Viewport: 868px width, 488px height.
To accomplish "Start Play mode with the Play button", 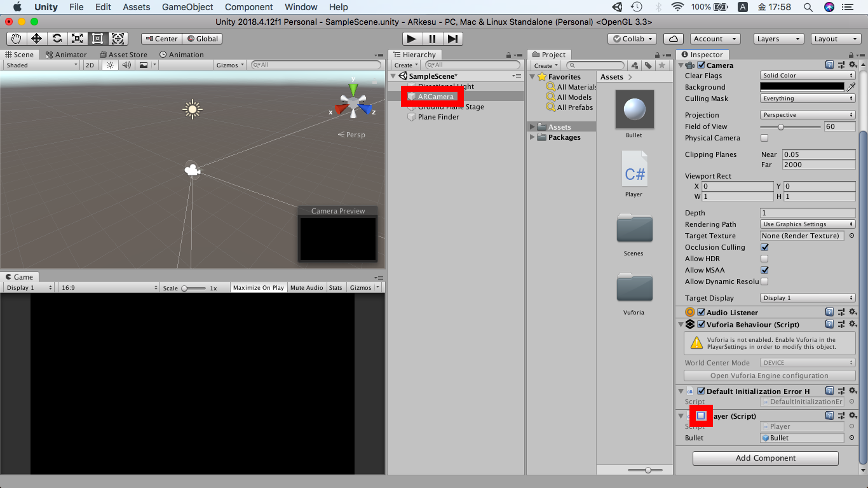I will [412, 39].
